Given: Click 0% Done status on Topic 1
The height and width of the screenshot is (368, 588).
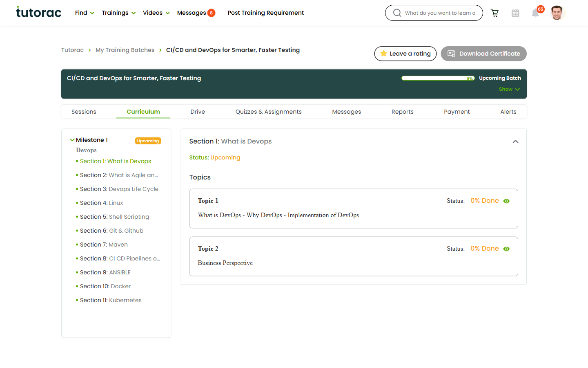Looking at the screenshot, I should (484, 201).
